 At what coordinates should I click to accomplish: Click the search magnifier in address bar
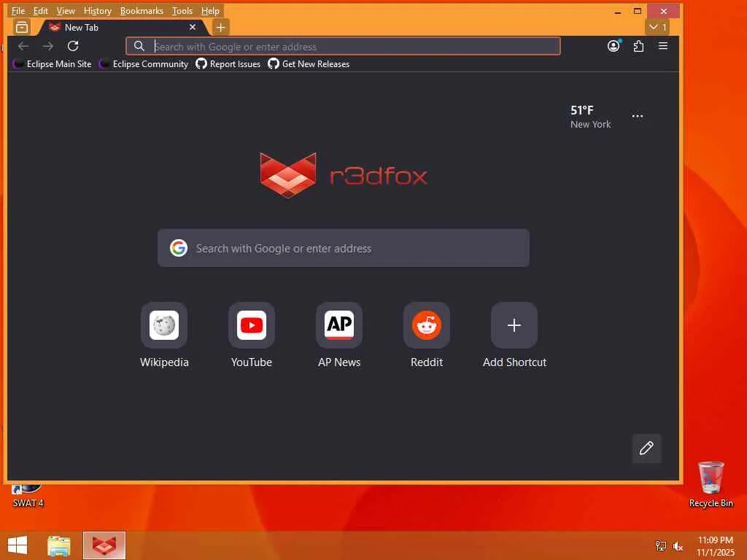pos(139,46)
